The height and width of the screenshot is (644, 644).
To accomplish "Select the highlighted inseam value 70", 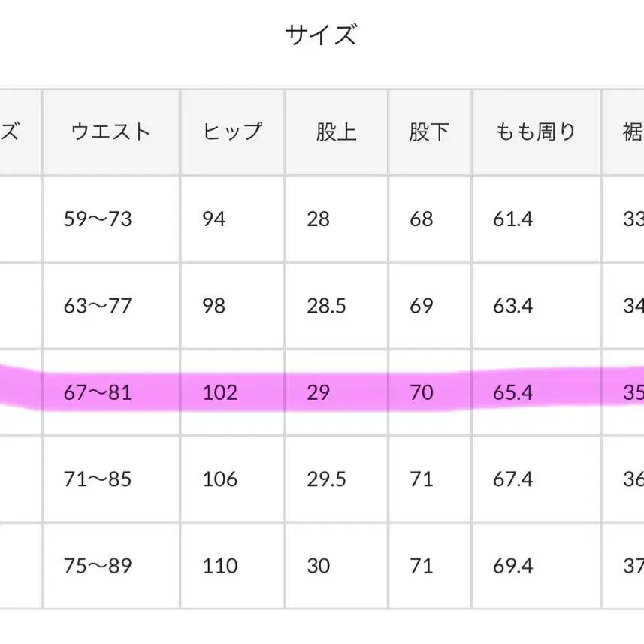I will [x=421, y=392].
